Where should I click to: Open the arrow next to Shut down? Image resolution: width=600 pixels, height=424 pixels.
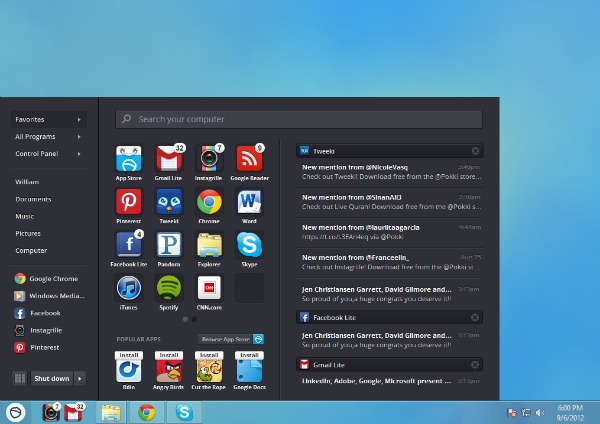coord(80,379)
